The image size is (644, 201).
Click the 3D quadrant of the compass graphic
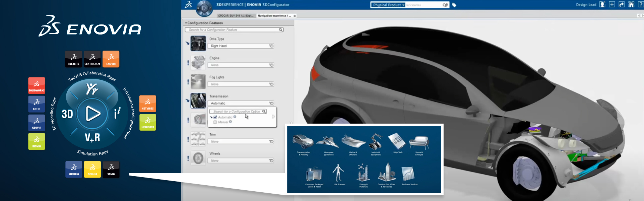(x=67, y=114)
